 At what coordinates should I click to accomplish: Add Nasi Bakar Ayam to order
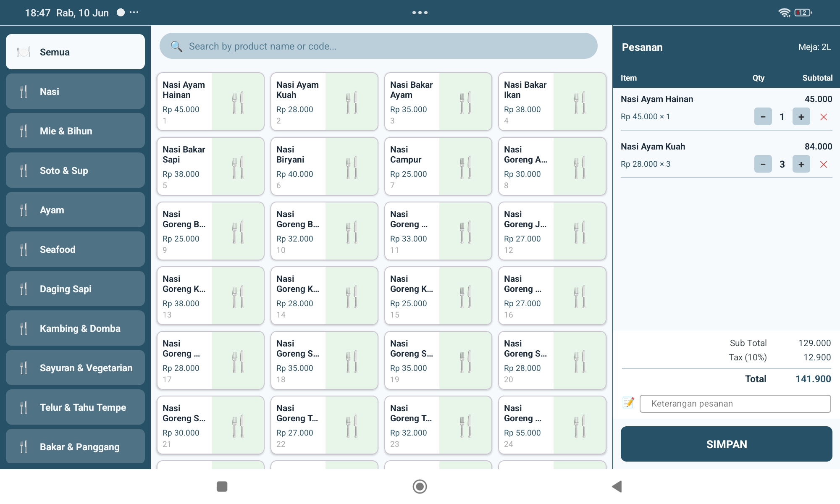tap(438, 102)
